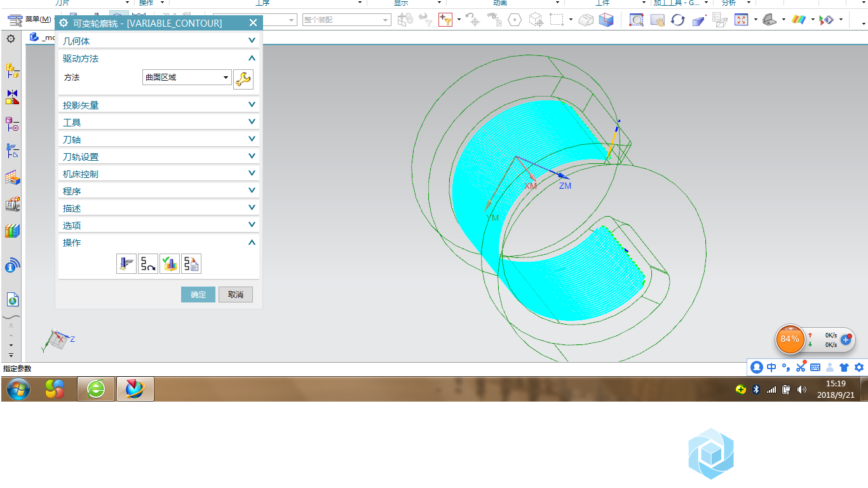This screenshot has width=868, height=488.
Task: Click the resource bar settings gear
Action: click(11, 39)
